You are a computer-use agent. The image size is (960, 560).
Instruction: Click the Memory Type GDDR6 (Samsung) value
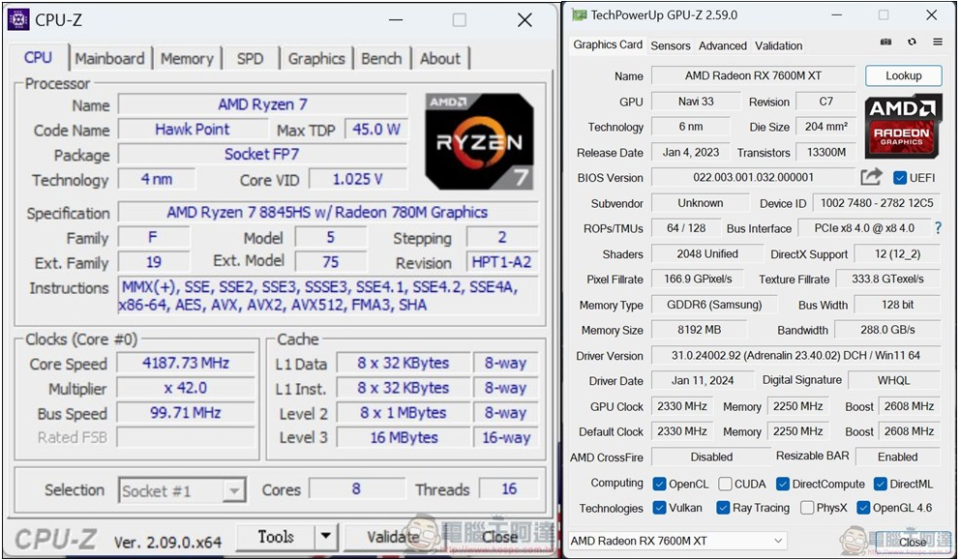(714, 305)
